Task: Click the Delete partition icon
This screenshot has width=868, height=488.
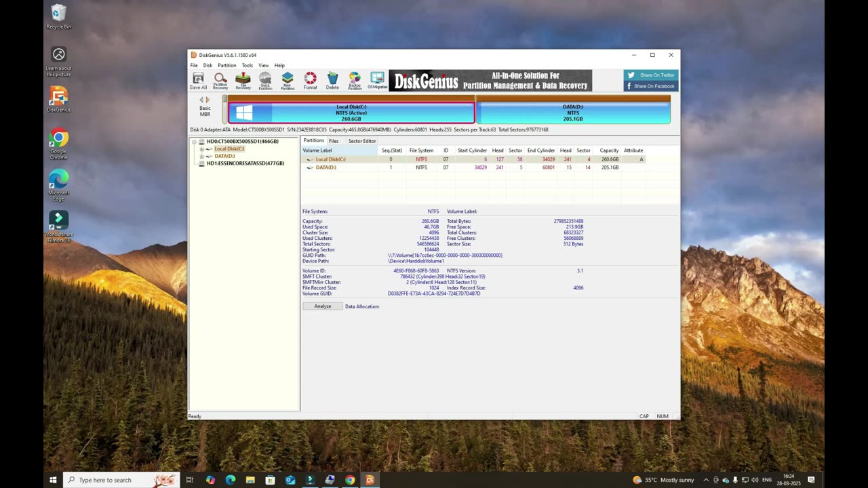Action: 332,81
